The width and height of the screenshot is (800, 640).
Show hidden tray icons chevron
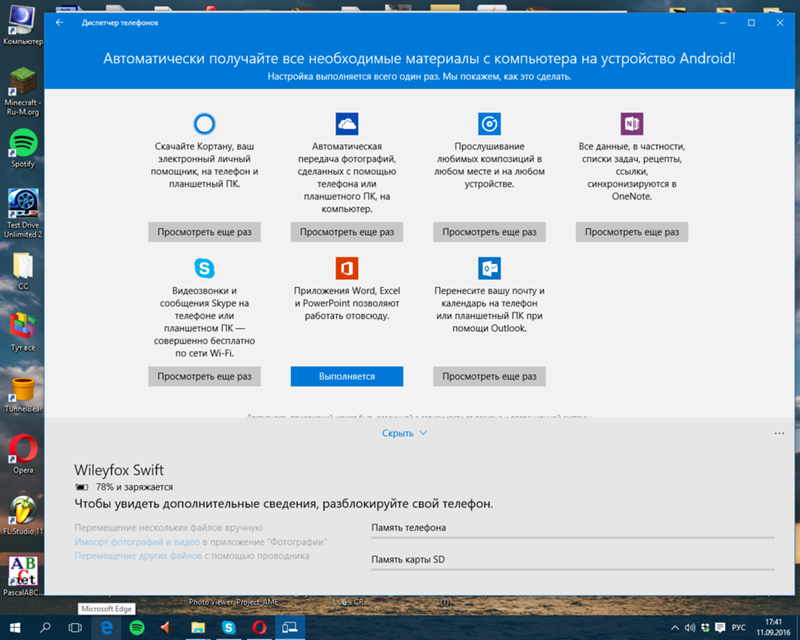pyautogui.click(x=674, y=628)
